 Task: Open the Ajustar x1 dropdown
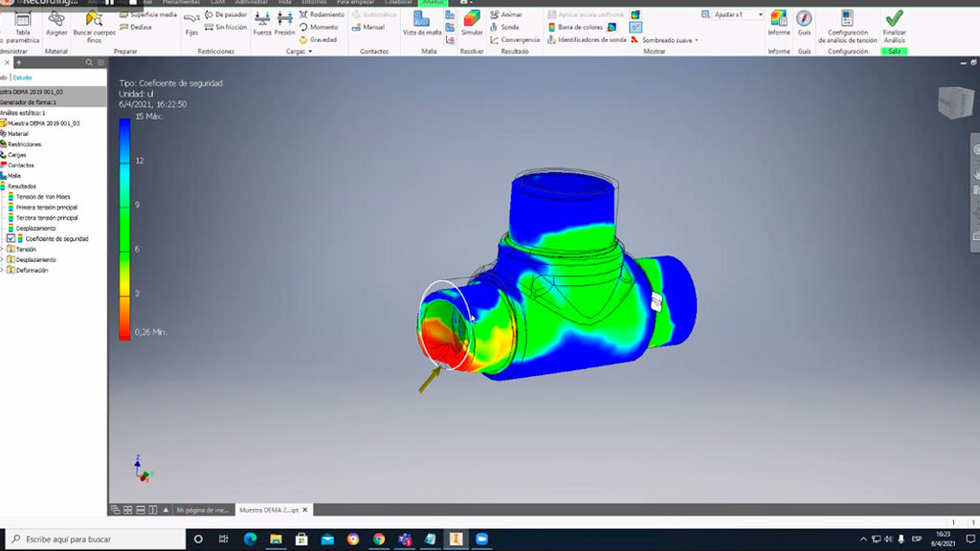click(x=733, y=15)
